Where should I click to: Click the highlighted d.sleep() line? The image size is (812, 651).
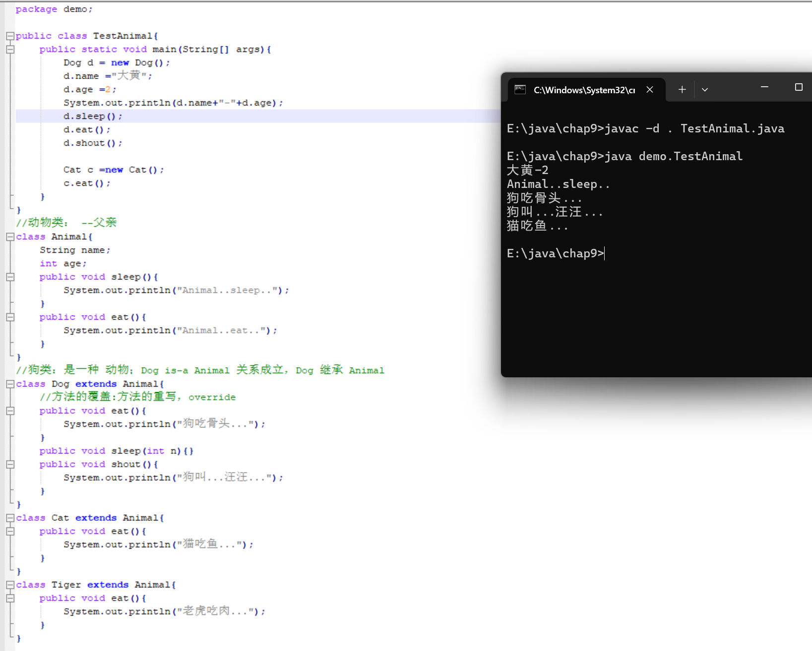[92, 116]
